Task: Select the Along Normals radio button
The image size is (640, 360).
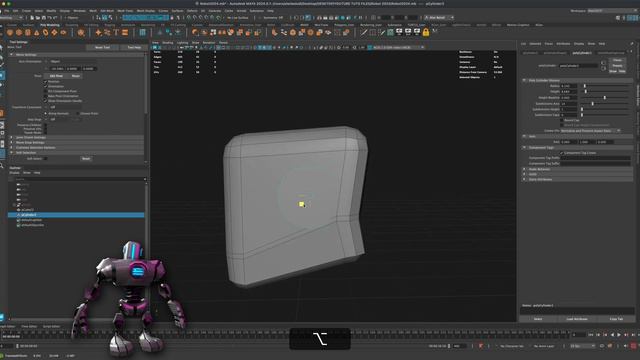Action: (46, 113)
